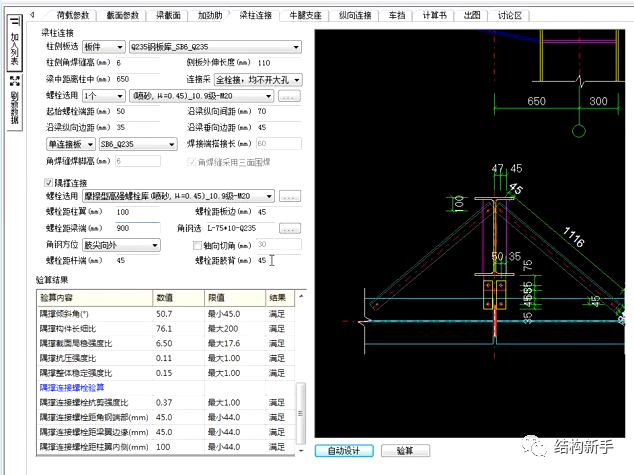
Task: Click the 限值 column header
Action: pyautogui.click(x=235, y=298)
